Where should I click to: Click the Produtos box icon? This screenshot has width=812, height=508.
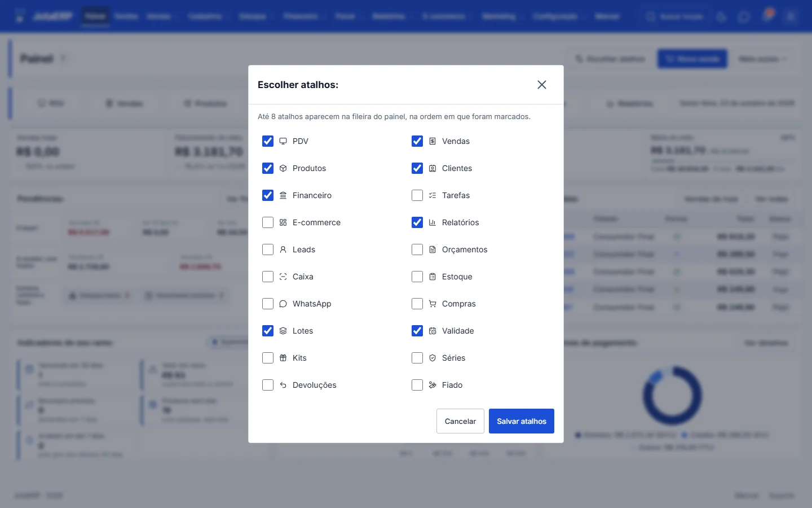click(283, 168)
